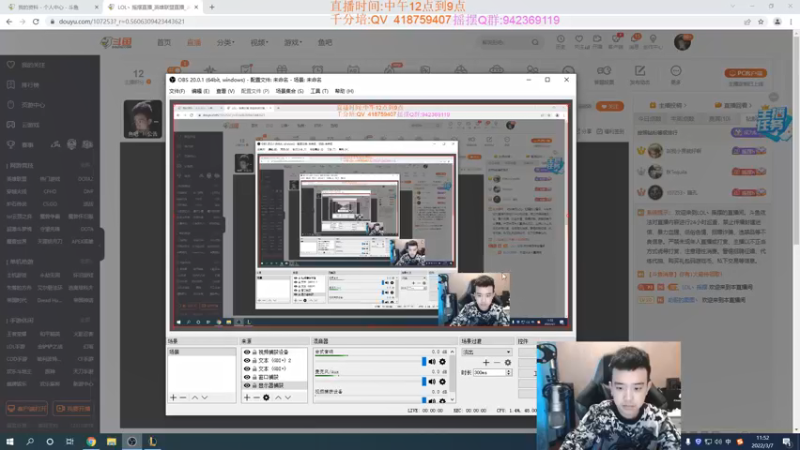
Task: Open scene transition properties gear
Action: (x=508, y=362)
